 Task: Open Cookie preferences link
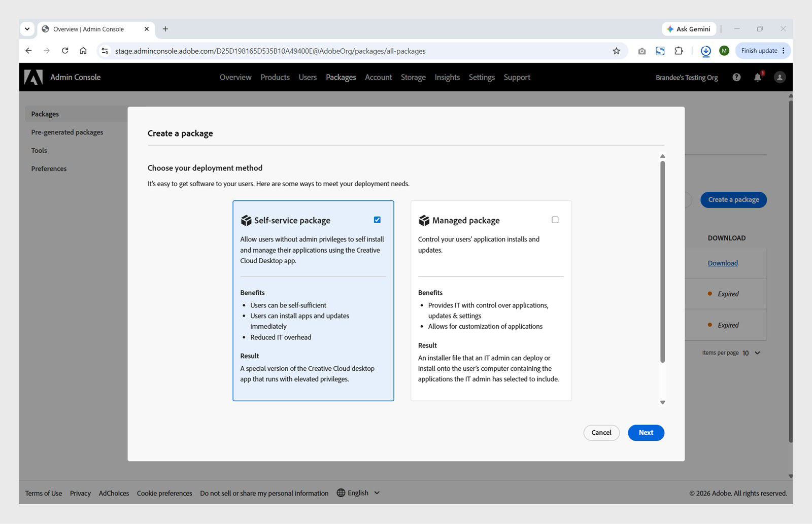click(x=164, y=493)
